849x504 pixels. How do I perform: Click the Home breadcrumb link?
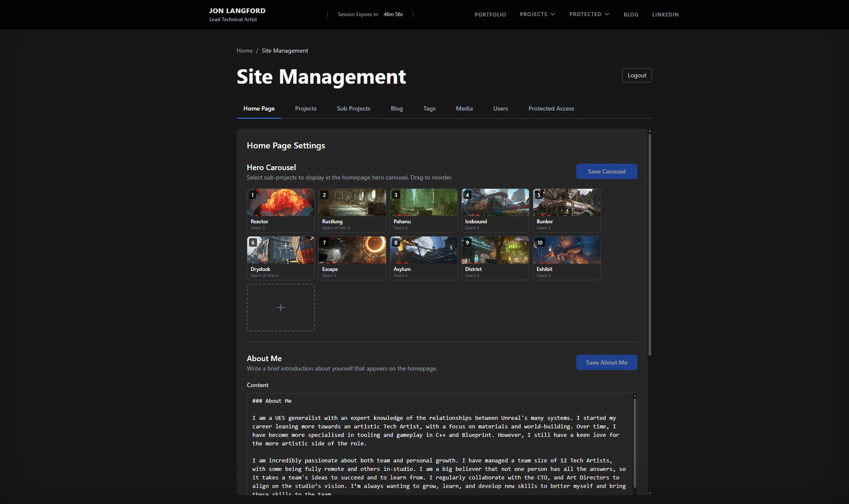245,50
